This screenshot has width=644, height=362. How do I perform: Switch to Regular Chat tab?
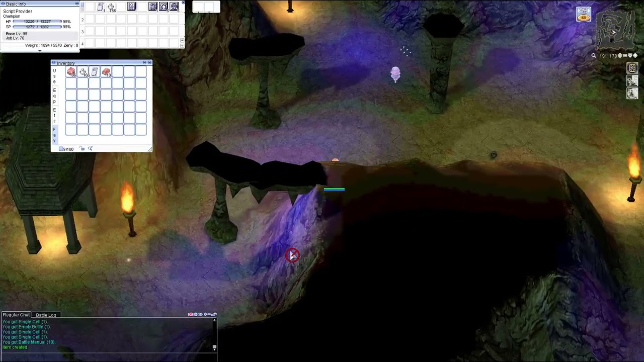pos(17,315)
